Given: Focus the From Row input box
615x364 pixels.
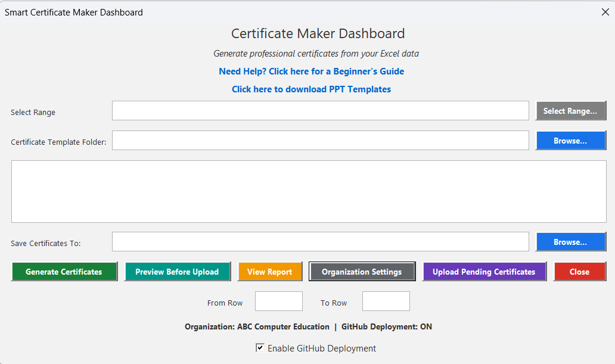Looking at the screenshot, I should pos(279,301).
